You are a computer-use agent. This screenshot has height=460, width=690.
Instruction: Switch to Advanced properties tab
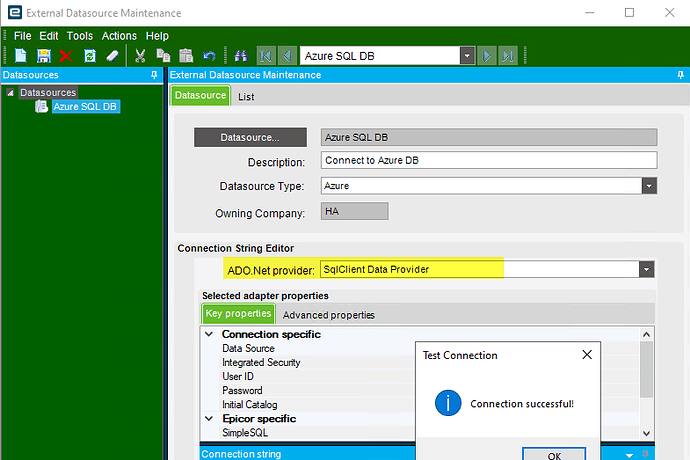coord(328,315)
